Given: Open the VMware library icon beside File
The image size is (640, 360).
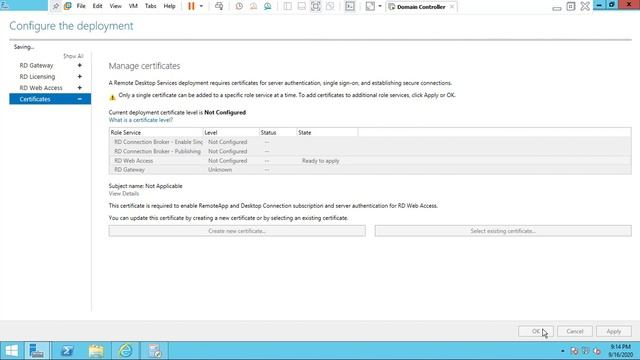Looking at the screenshot, I should tap(68, 6).
